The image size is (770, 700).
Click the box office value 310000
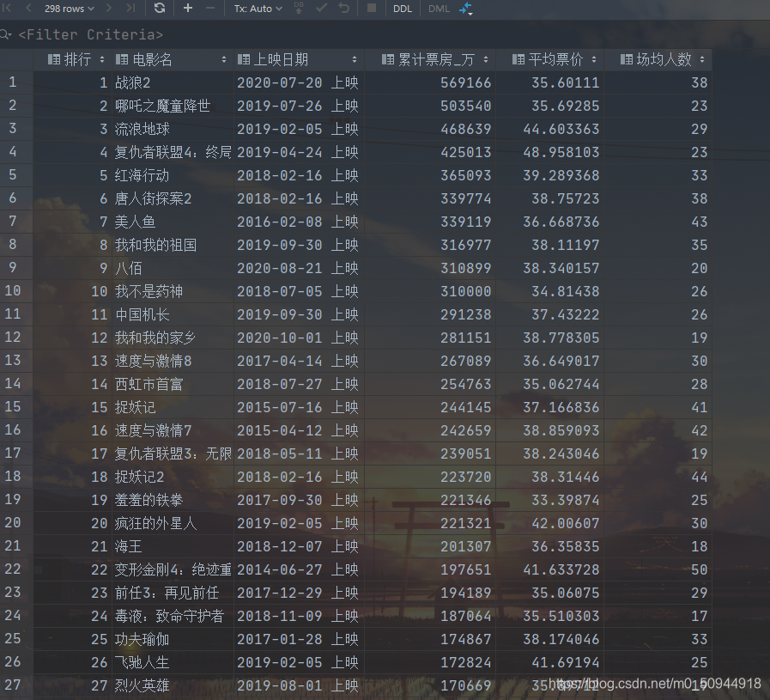tap(465, 291)
